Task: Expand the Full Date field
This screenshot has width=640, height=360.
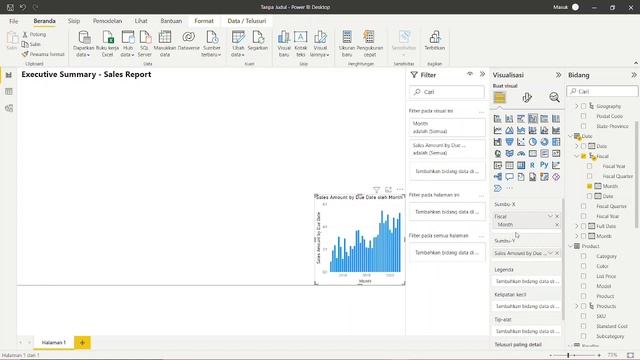Action: click(577, 226)
